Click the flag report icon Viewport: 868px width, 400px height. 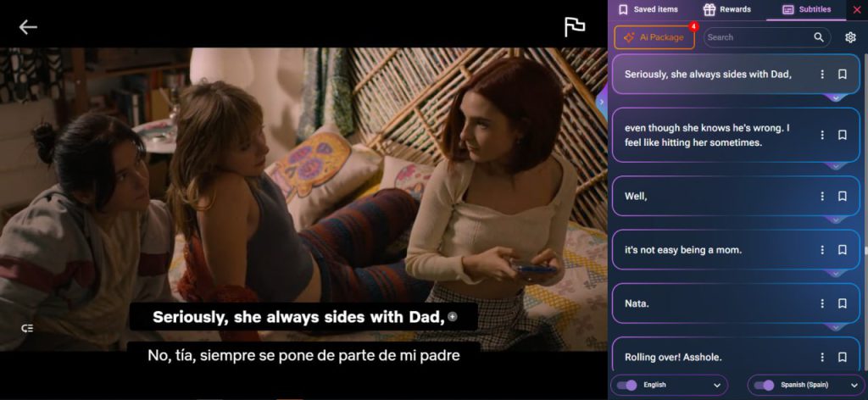point(575,27)
